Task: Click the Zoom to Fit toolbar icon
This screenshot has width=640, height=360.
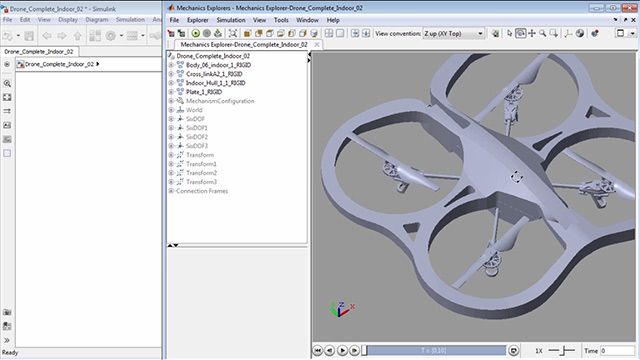Action: pos(233,33)
